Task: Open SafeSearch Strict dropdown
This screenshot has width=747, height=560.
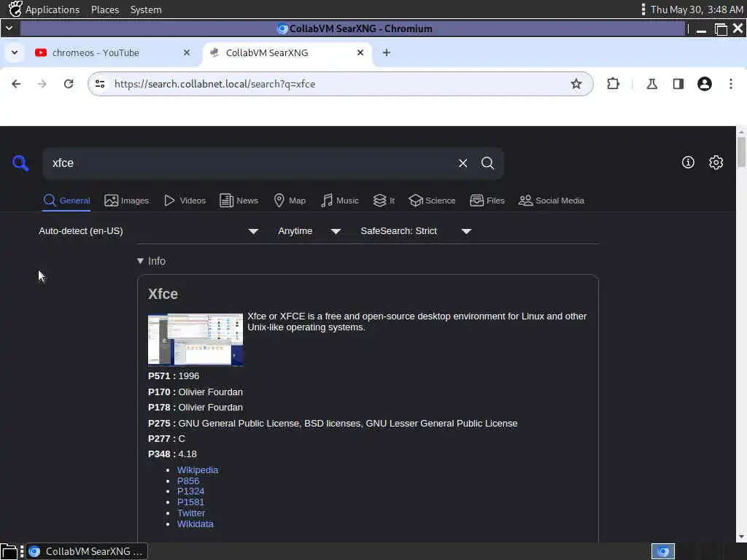Action: [x=416, y=231]
